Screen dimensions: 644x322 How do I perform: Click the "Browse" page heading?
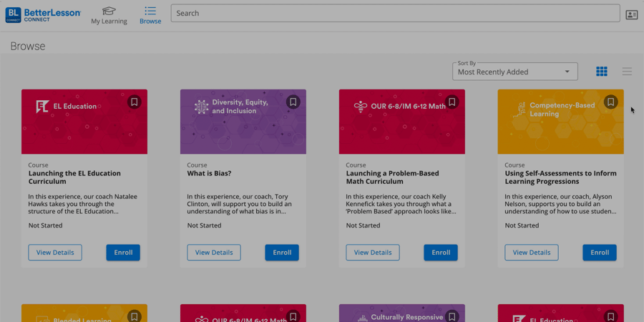click(x=28, y=46)
